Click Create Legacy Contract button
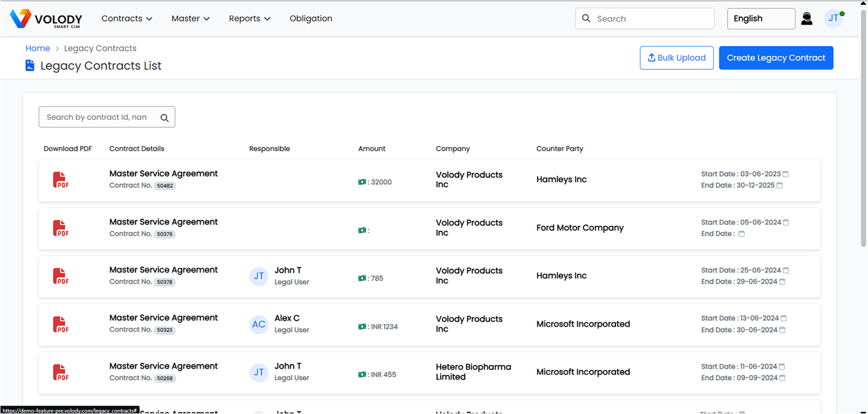 776,58
